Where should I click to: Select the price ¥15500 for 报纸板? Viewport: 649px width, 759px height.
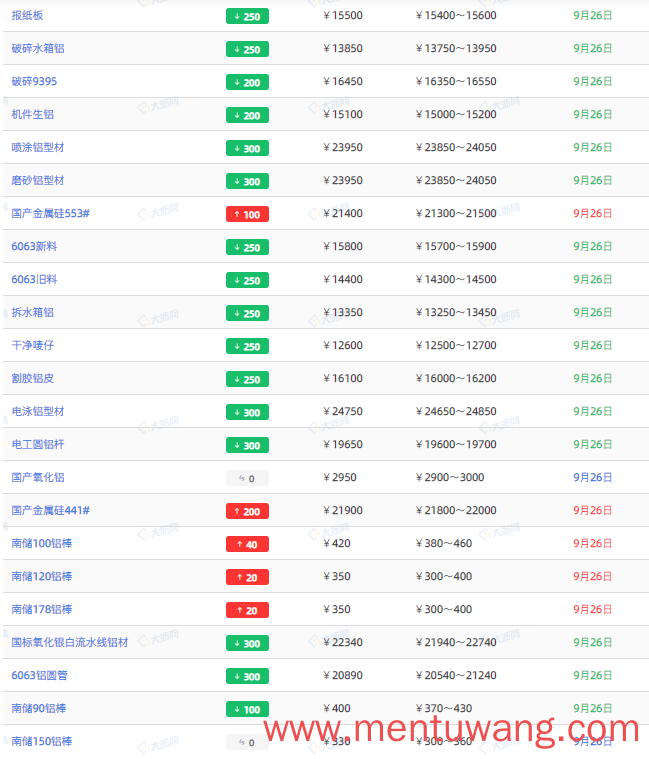(x=343, y=15)
